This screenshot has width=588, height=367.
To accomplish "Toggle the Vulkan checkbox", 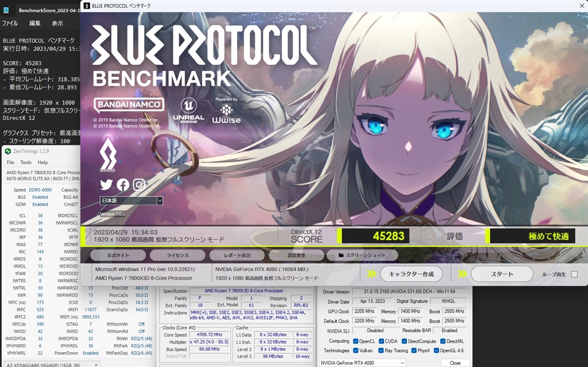I will (355, 350).
